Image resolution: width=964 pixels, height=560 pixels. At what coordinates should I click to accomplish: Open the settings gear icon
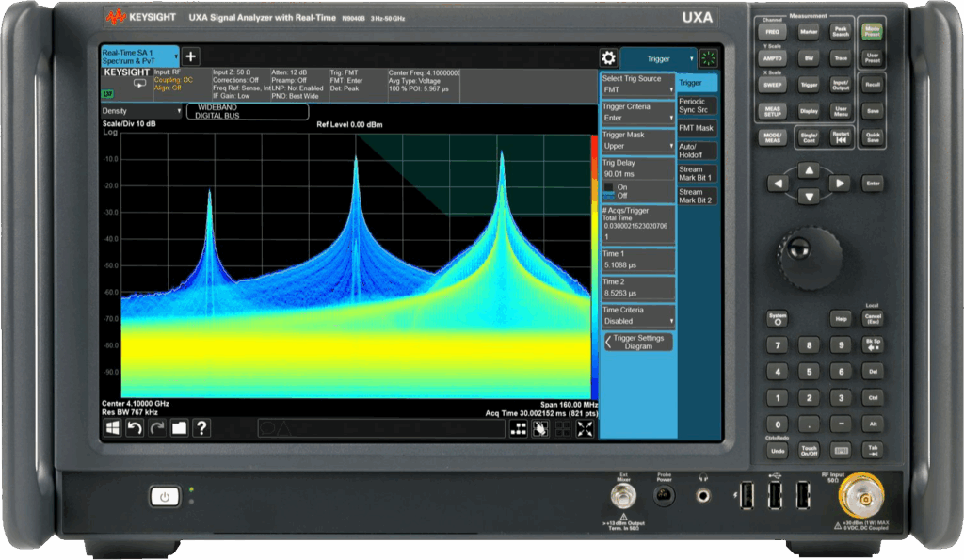point(608,57)
